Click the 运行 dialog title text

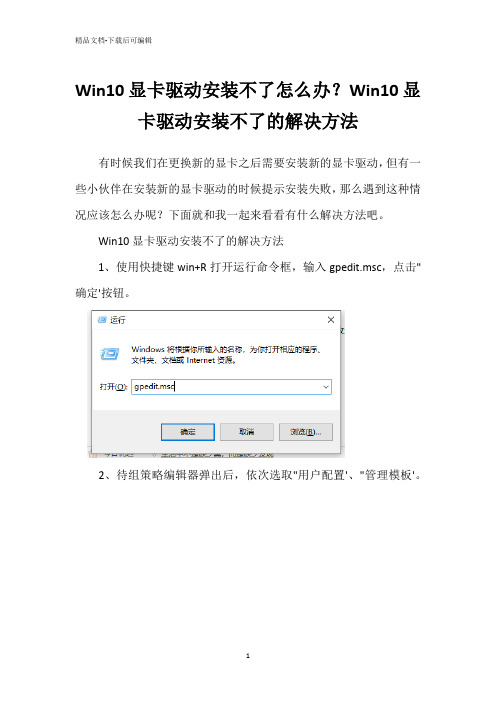[118, 320]
